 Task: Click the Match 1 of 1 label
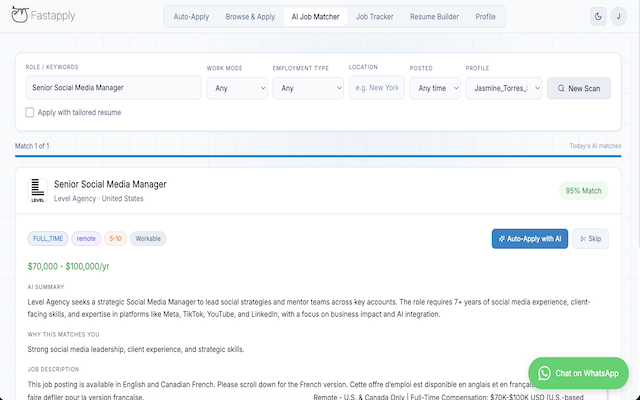[32, 146]
